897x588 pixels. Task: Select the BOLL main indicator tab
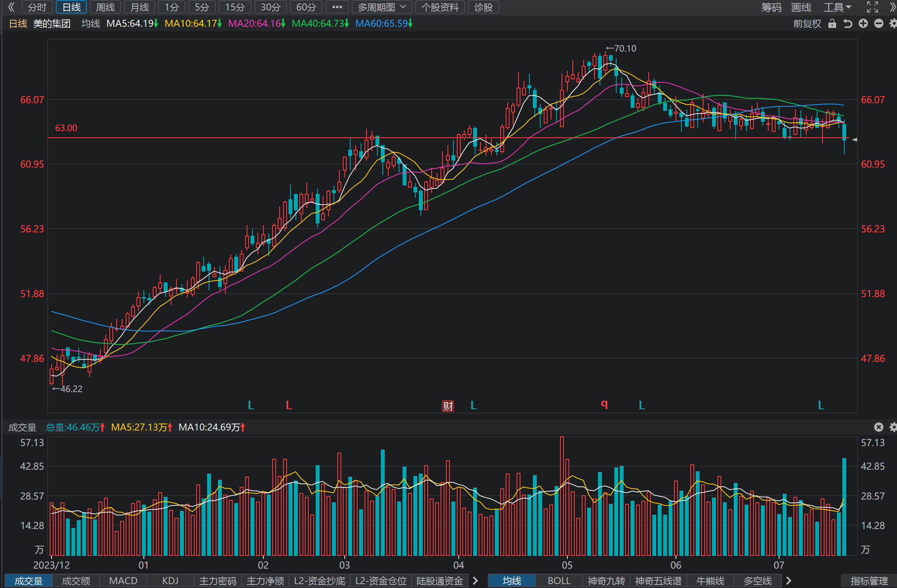click(559, 581)
